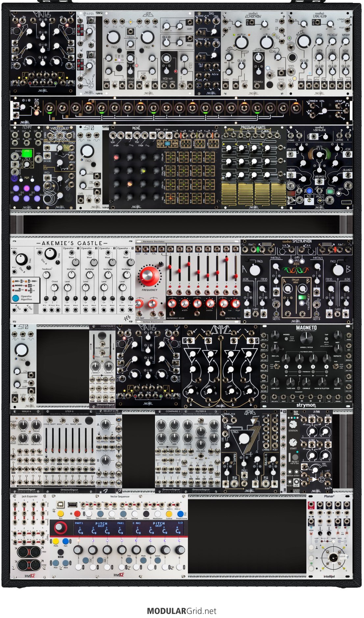Click the Vector Sequencer title text

120,496
